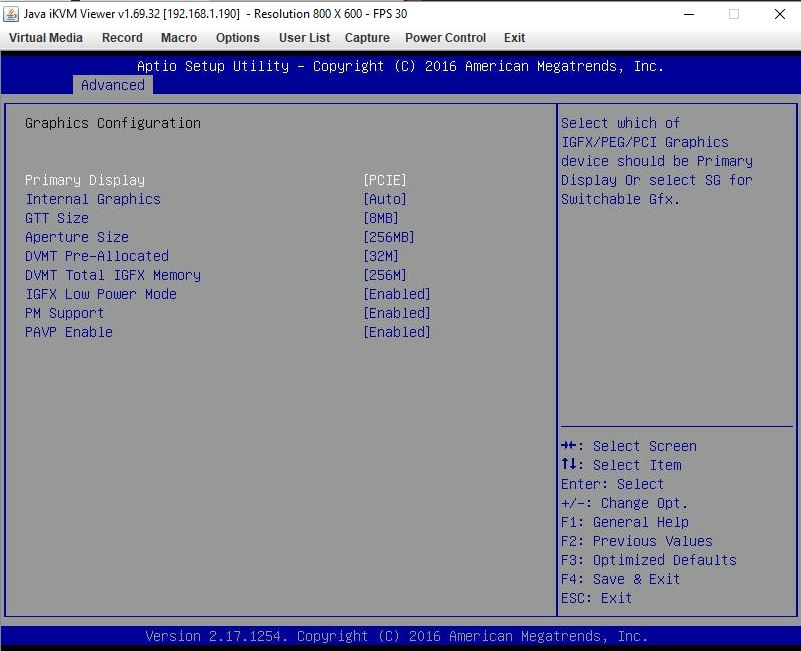
Task: Toggle PM Support [Enabled] value
Action: coord(397,313)
